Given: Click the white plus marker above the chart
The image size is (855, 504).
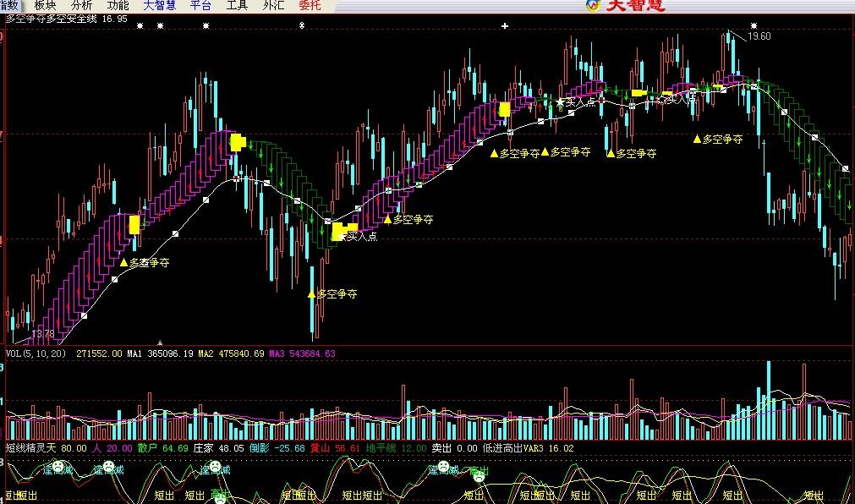Looking at the screenshot, I should (505, 26).
